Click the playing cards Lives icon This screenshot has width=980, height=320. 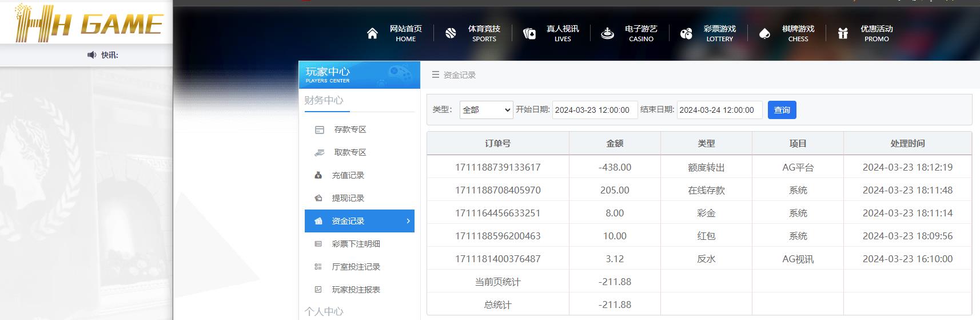(x=529, y=34)
